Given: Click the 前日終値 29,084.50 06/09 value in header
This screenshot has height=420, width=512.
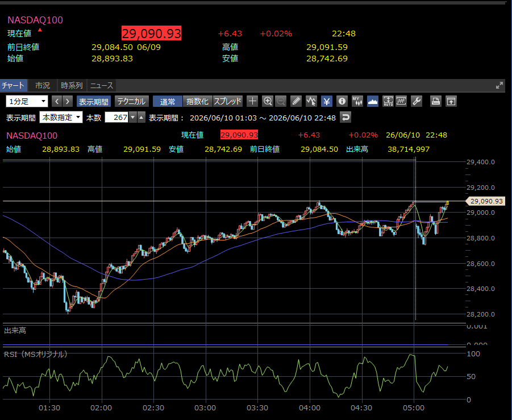Looking at the screenshot, I should pos(126,47).
